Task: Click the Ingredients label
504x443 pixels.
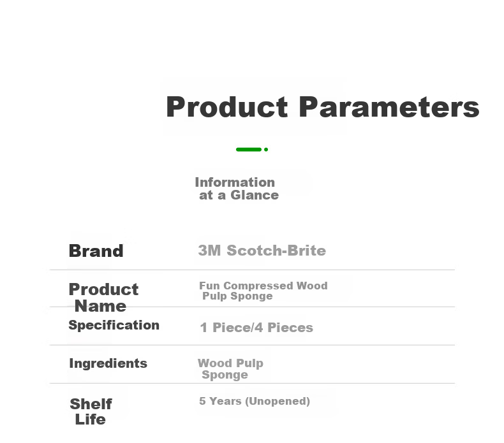Action: coord(108,363)
